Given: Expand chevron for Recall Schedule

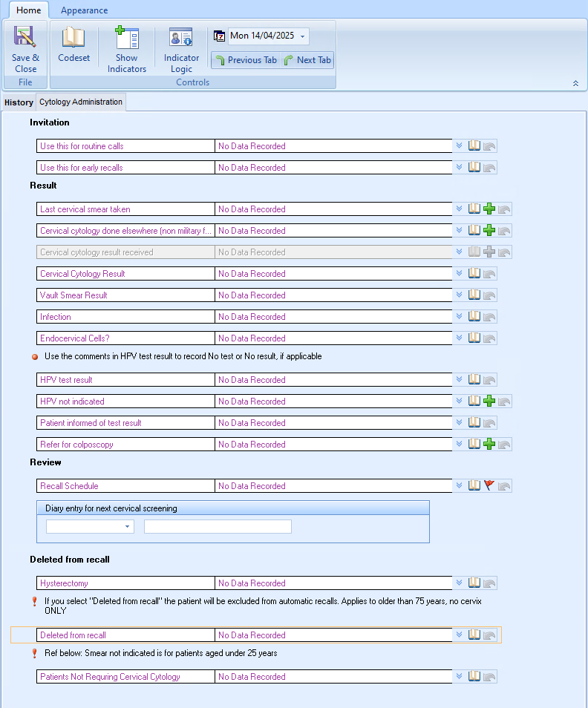Looking at the screenshot, I should tap(460, 486).
